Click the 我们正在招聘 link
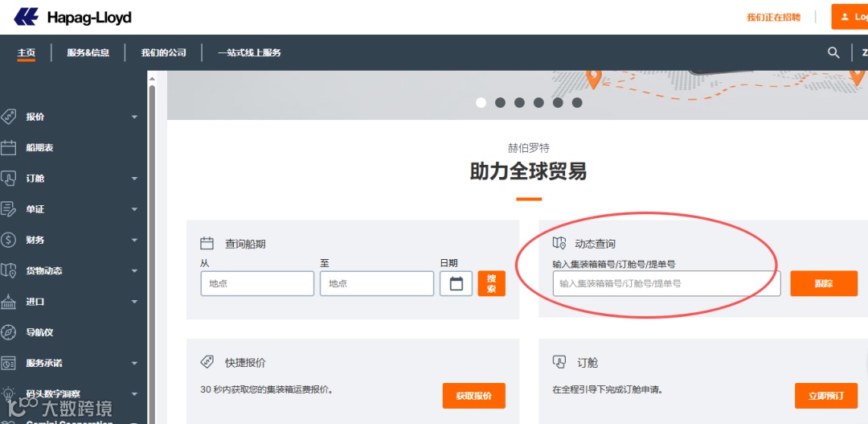The width and height of the screenshot is (868, 424). click(x=773, y=17)
